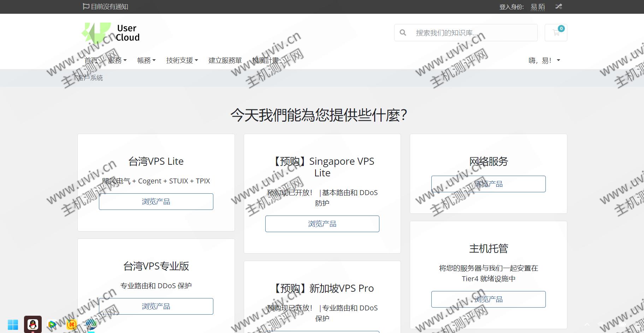Expand the 服務 dropdown menu
Viewport: 644px width, 333px height.
[117, 60]
